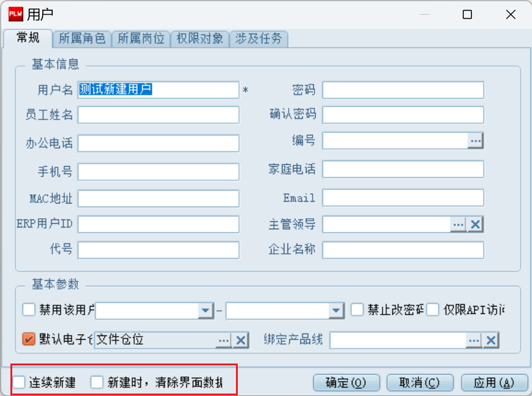The height and width of the screenshot is (396, 532).
Task: Click the 员工姓名 input field
Action: (x=159, y=115)
